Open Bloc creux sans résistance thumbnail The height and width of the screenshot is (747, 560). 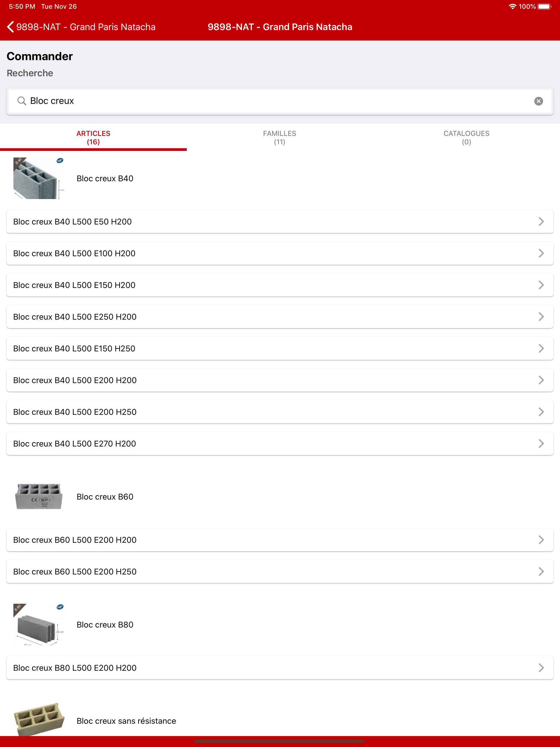39,719
